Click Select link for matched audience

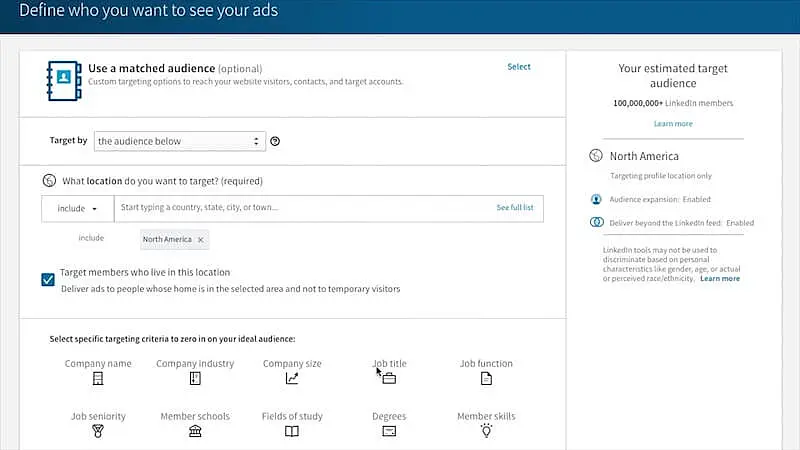point(519,67)
